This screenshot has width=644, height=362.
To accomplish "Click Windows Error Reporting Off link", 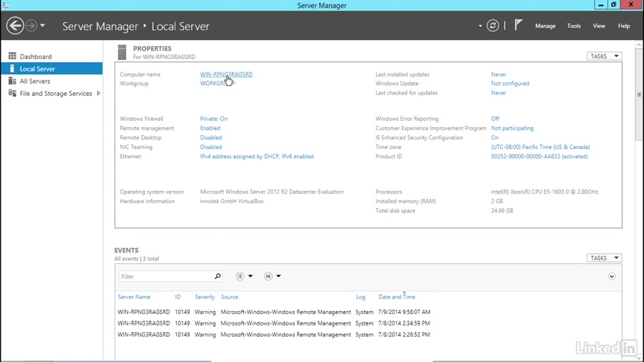I will [495, 119].
